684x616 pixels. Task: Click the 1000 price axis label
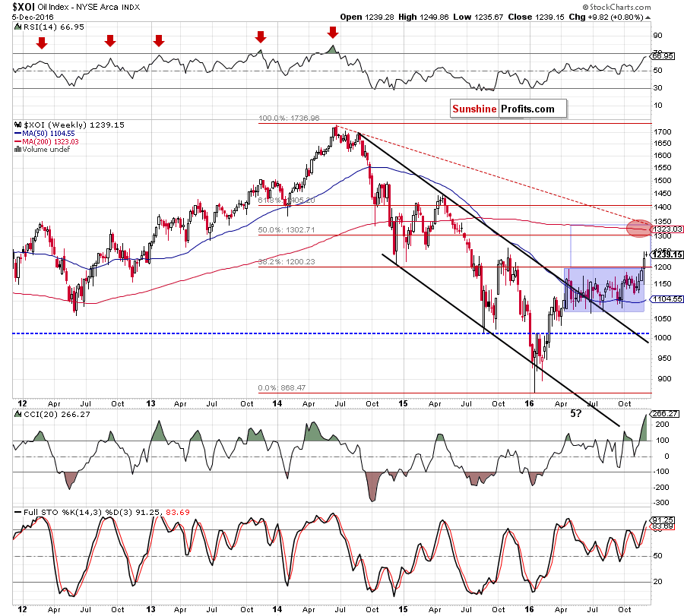[x=663, y=338]
